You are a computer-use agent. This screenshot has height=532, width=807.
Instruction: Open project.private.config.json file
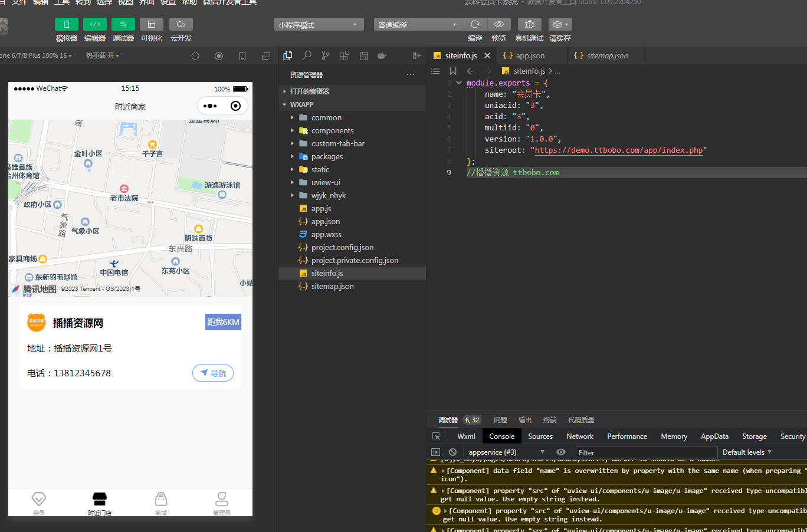tap(352, 260)
